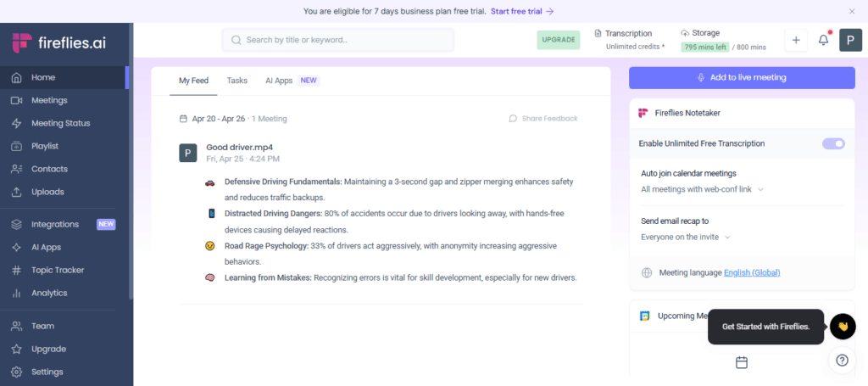868x386 pixels.
Task: Click the Integrations layers icon
Action: [17, 224]
